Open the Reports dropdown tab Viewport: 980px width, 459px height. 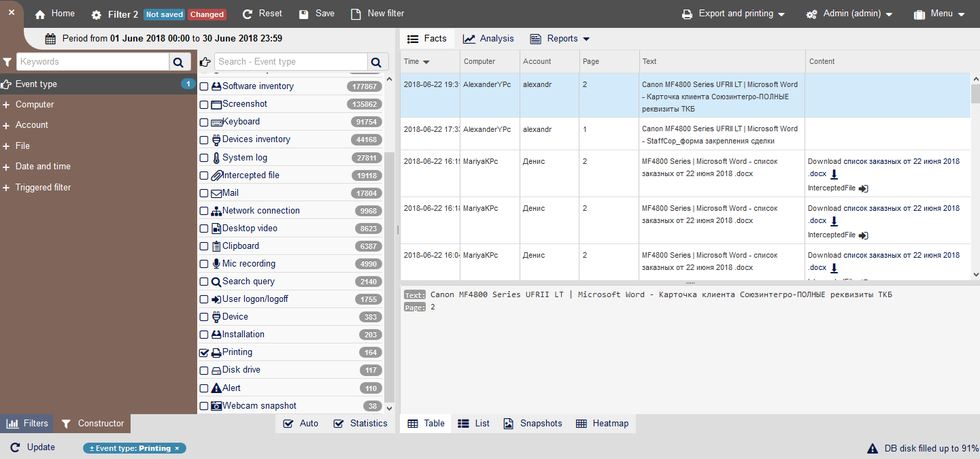560,39
